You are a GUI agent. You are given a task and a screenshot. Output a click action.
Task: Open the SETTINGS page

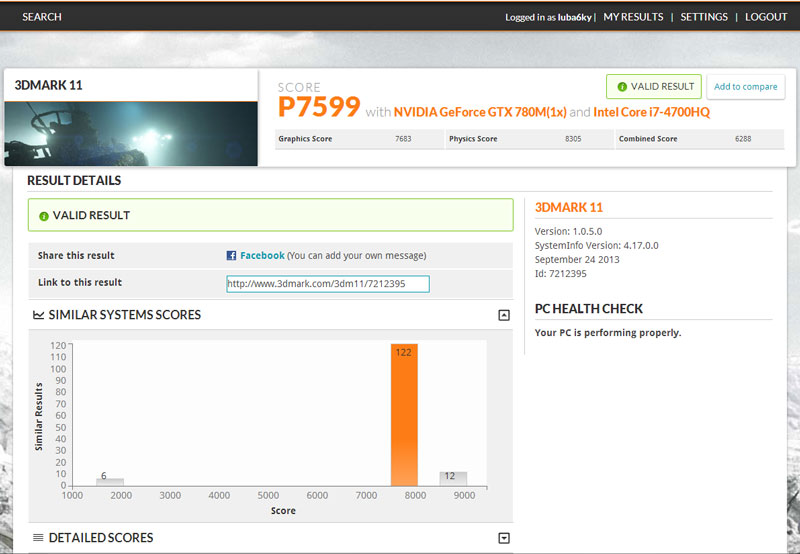[704, 17]
